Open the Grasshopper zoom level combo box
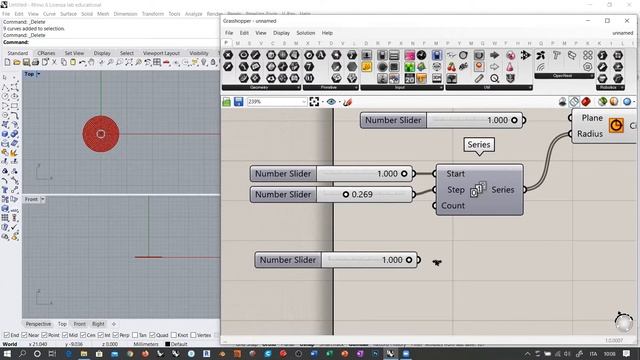The height and width of the screenshot is (360, 640). [x=276, y=102]
